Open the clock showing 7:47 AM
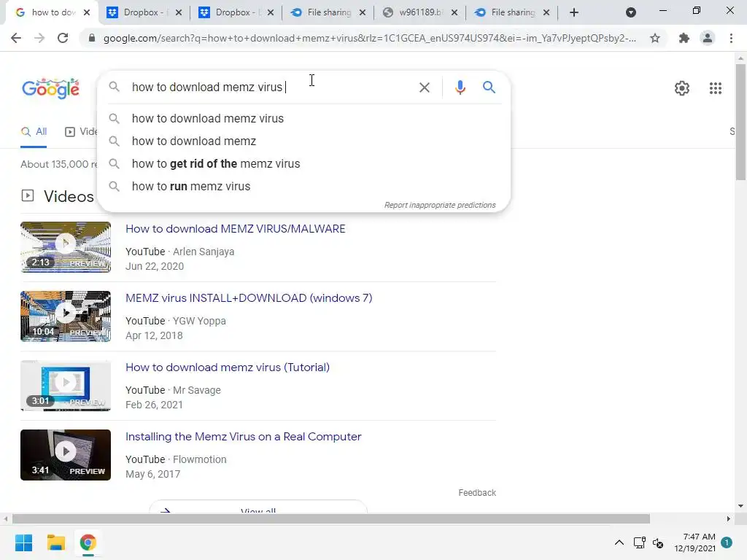Image resolution: width=747 pixels, height=560 pixels. tap(694, 542)
